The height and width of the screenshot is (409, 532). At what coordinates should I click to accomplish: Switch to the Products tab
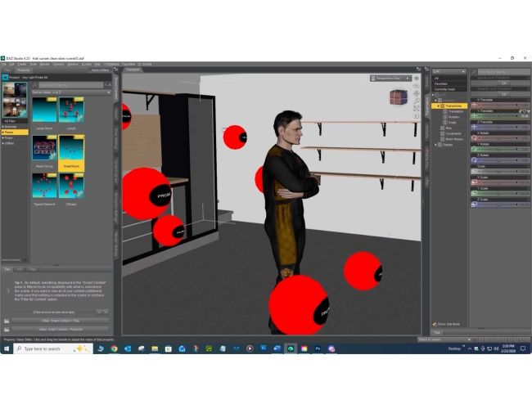click(x=24, y=70)
